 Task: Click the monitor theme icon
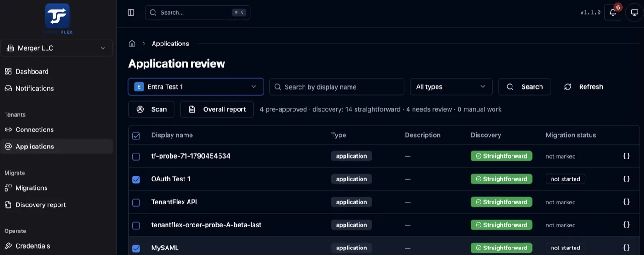click(634, 12)
